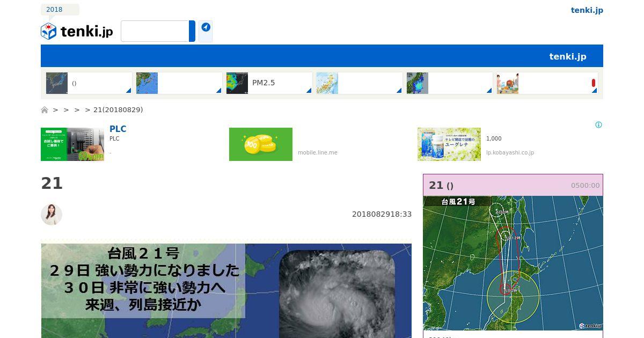This screenshot has width=644, height=338.
Task: Expand the triangle on the PM2.5 item
Action: pos(309,91)
